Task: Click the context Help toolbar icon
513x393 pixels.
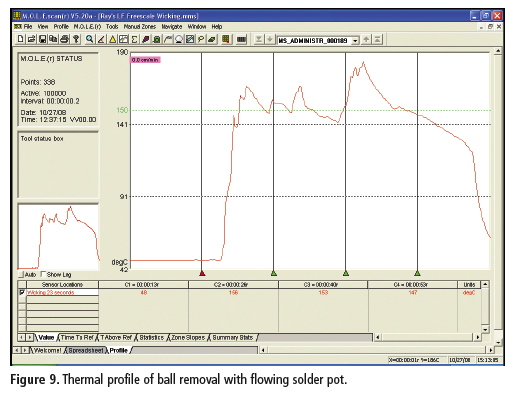Action: tap(76, 39)
